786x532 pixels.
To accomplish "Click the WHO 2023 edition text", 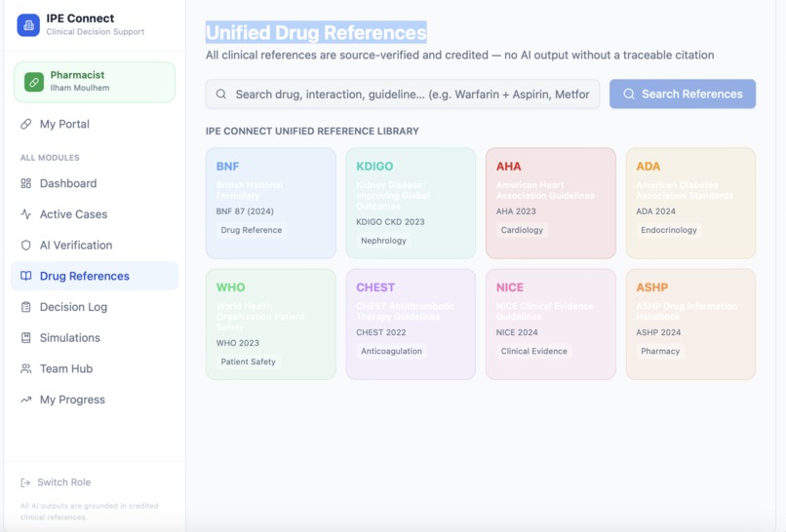I will pos(238,343).
